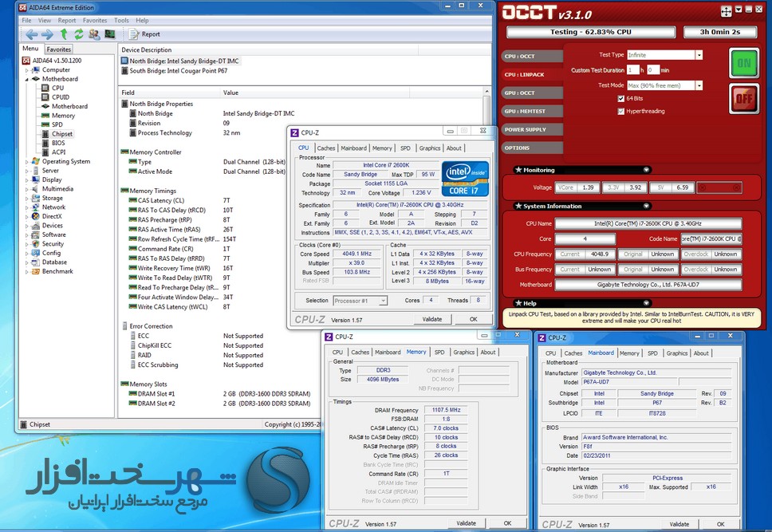Open the Test Type dropdown
This screenshot has height=532, width=772.
point(699,55)
